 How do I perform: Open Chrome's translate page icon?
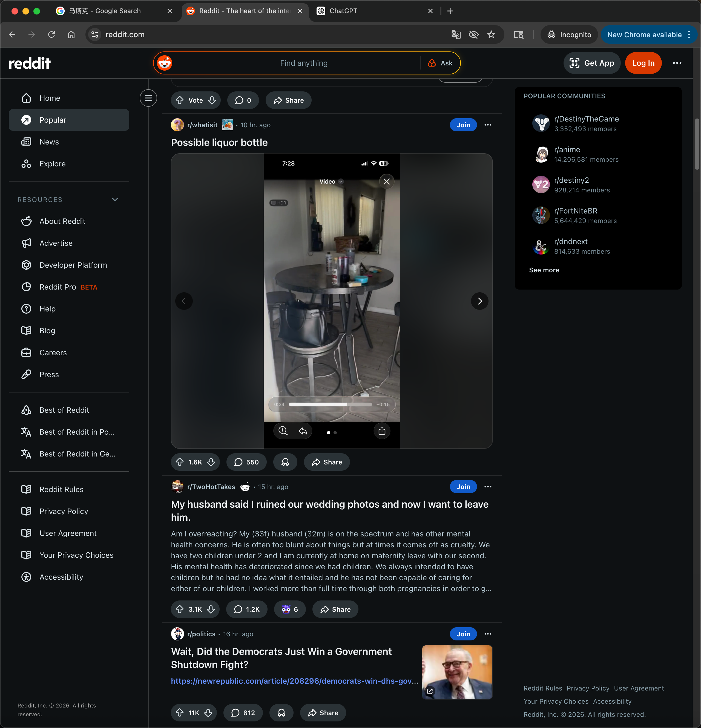coord(456,34)
